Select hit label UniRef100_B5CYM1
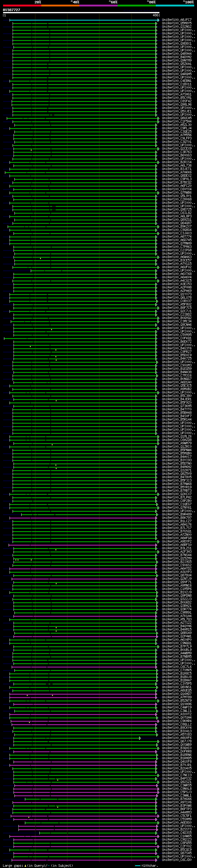The height and width of the screenshot is (868, 197). (x=177, y=98)
